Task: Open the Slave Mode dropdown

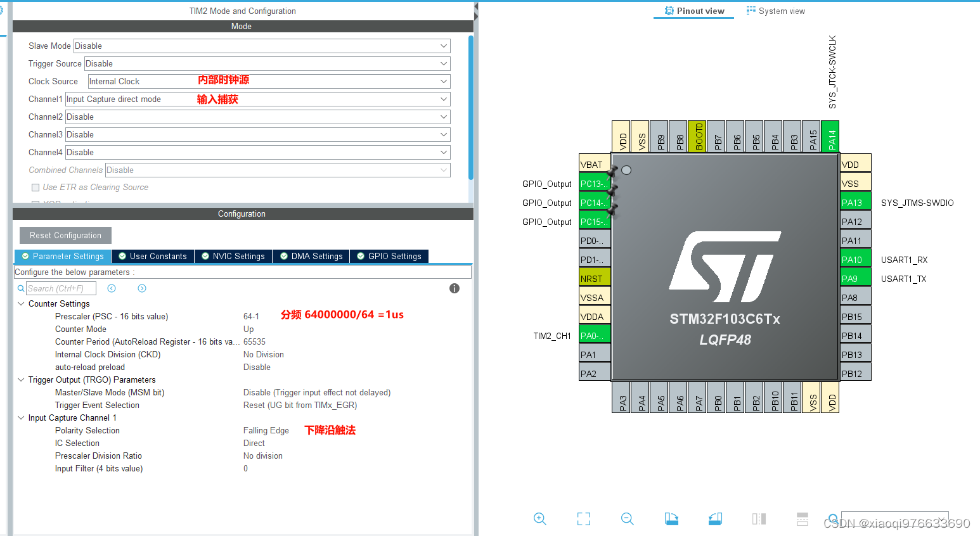Action: tap(262, 46)
